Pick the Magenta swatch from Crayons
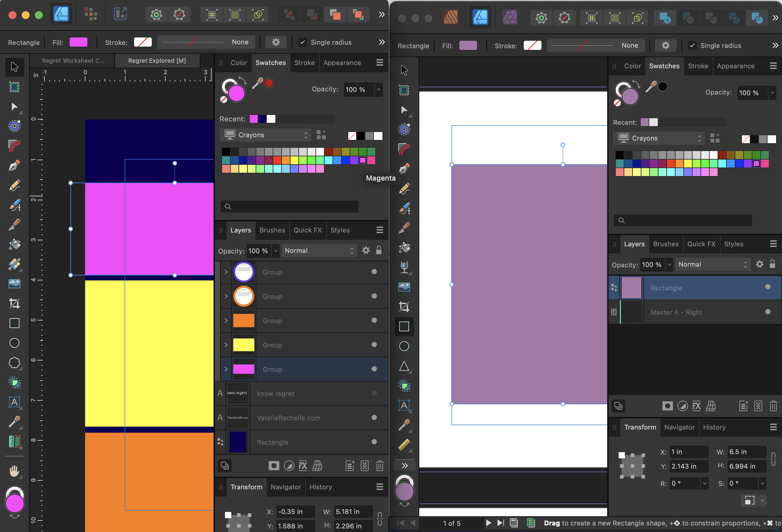The height and width of the screenshot is (532, 782). click(x=363, y=160)
